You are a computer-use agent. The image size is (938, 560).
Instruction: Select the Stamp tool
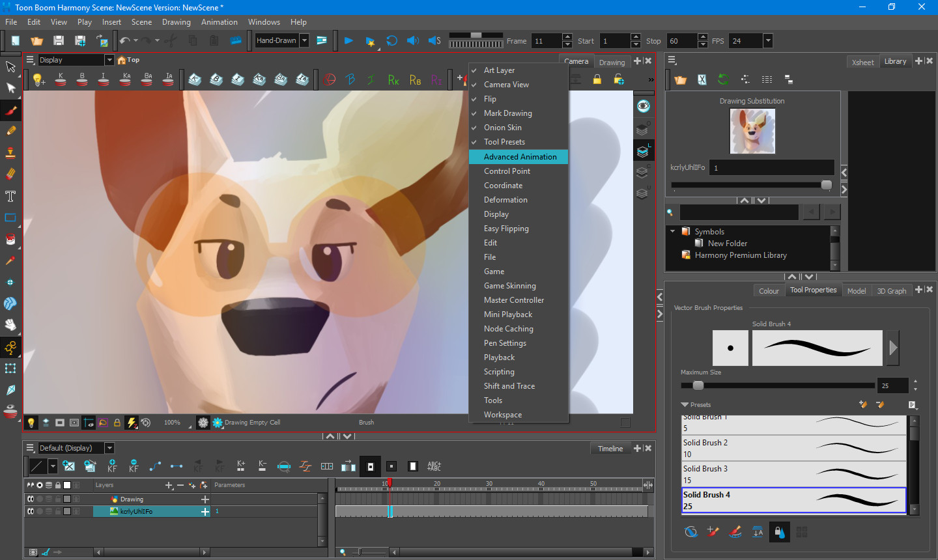(10, 152)
